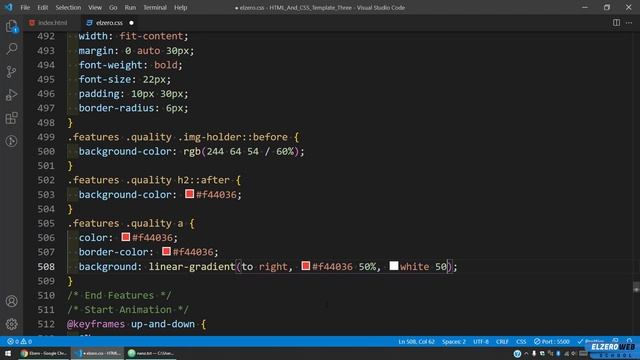Open the Explorer view in the activity bar
Viewport: 640px width, 360px height.
(x=11, y=26)
